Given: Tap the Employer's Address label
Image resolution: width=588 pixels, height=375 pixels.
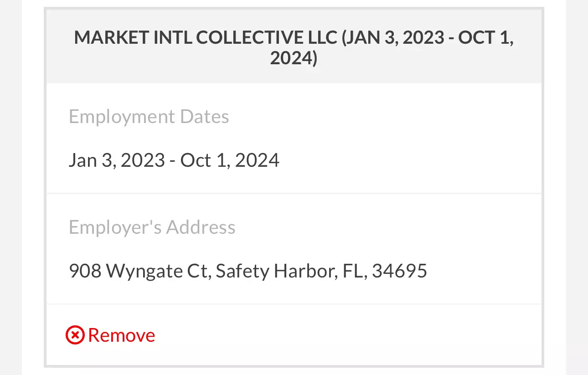Looking at the screenshot, I should coord(152,227).
